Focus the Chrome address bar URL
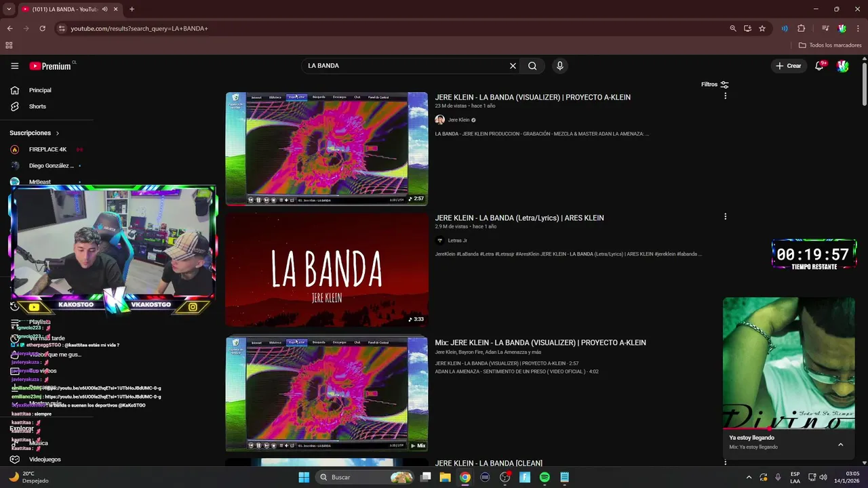This screenshot has height=488, width=868. pyautogui.click(x=139, y=28)
